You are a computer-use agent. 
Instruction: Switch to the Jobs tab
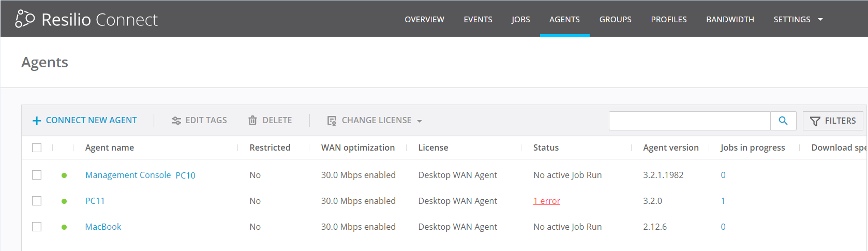coord(521,20)
